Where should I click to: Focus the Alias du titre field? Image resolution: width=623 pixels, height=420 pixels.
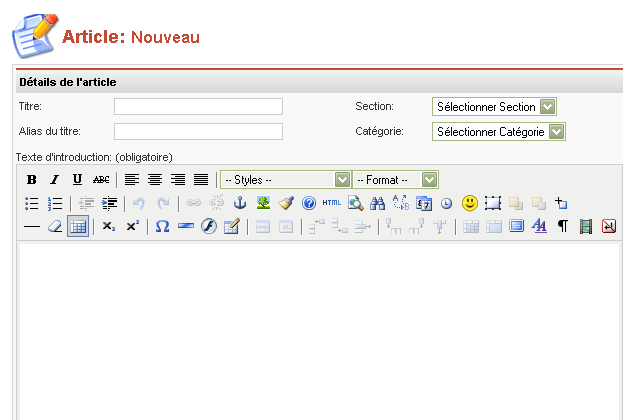point(198,131)
